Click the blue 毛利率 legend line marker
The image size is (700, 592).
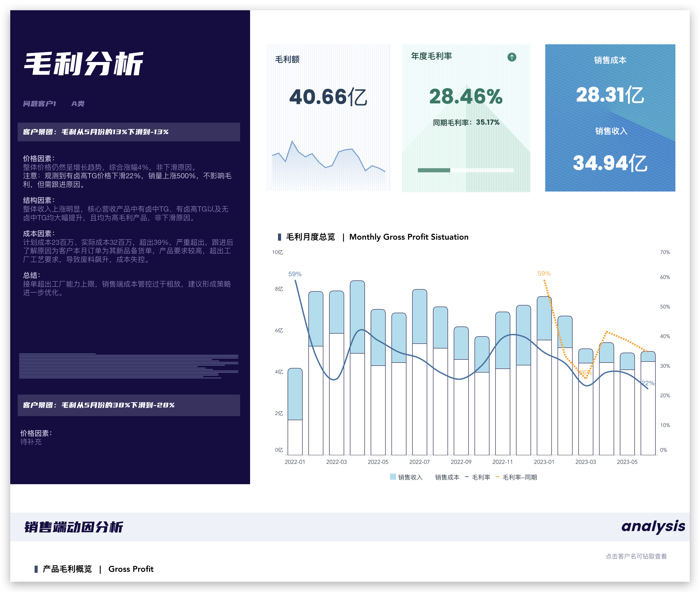coord(467,477)
